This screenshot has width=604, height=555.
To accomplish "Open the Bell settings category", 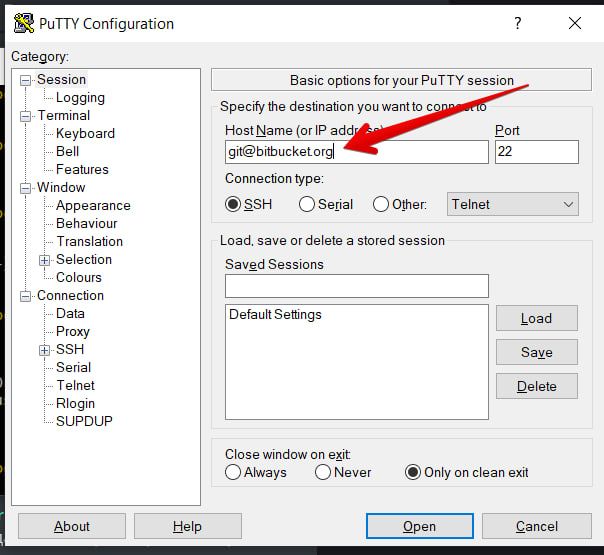I will (x=67, y=151).
